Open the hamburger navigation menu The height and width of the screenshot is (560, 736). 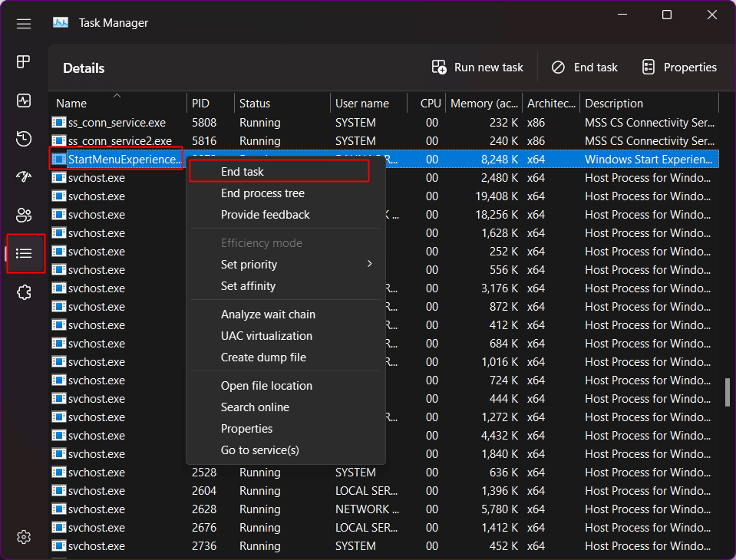pos(24,23)
